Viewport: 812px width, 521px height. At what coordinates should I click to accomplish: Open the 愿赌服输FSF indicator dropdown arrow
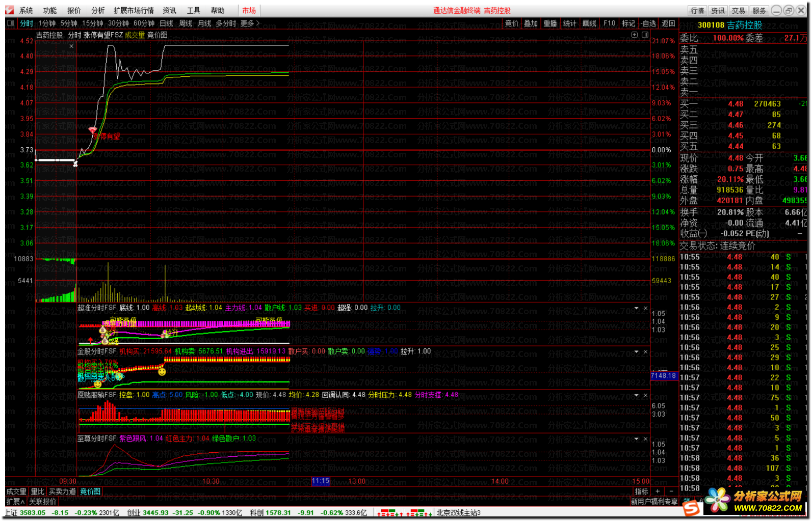tap(636, 395)
